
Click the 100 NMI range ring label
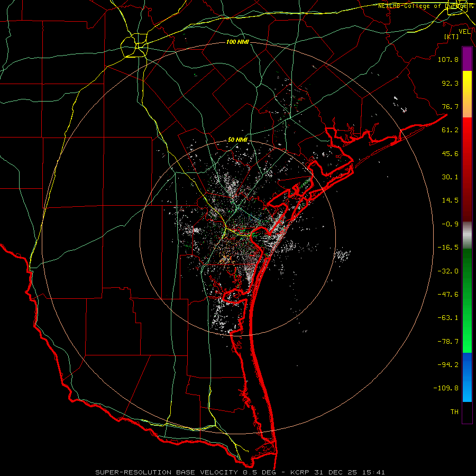237,42
